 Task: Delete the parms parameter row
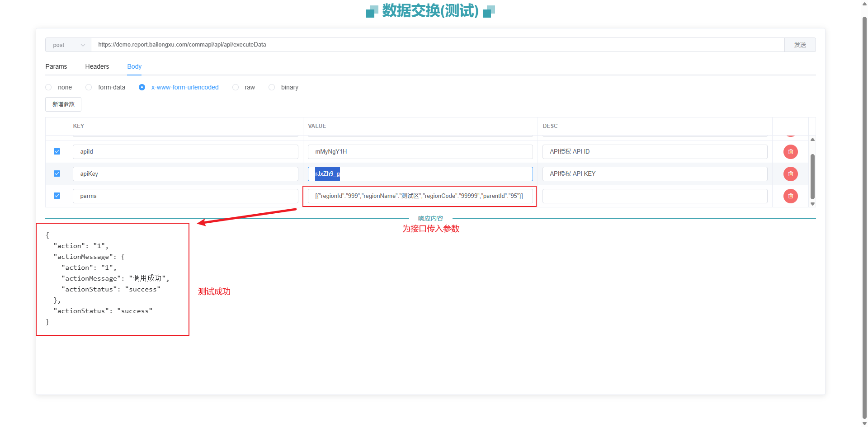pyautogui.click(x=790, y=196)
